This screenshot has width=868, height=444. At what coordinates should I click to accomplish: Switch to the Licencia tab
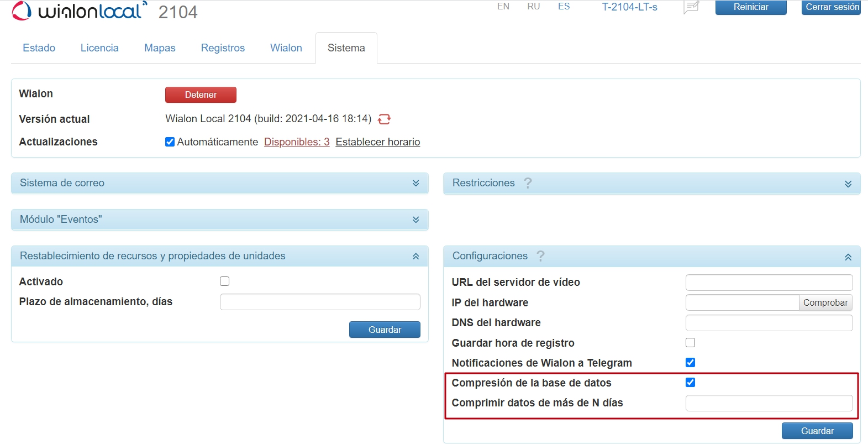click(99, 48)
